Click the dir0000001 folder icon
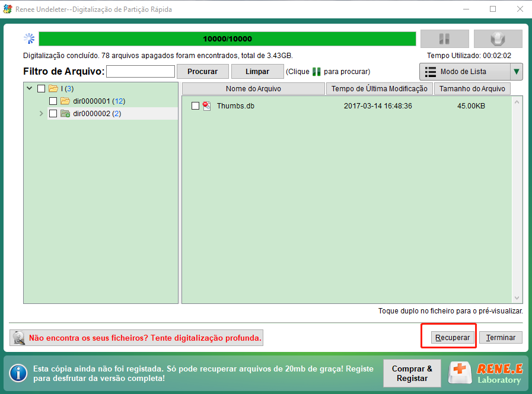Viewport: 532px width, 394px height. 65,101
